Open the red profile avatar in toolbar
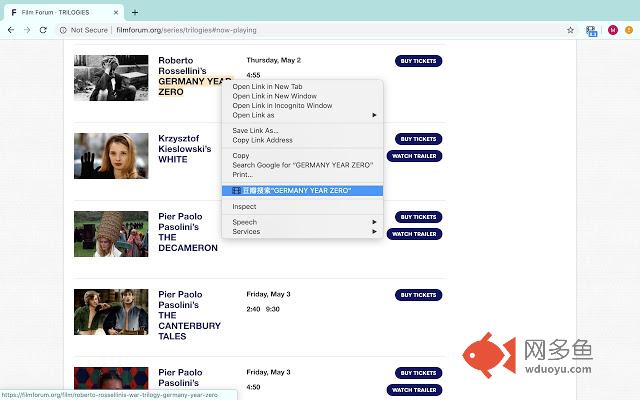The width and height of the screenshot is (640, 400). [613, 30]
